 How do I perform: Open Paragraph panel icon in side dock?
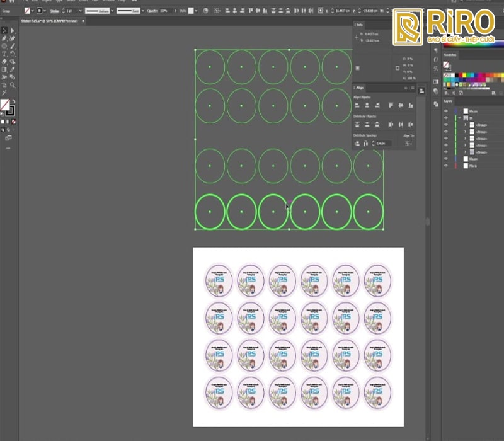[x=436, y=50]
